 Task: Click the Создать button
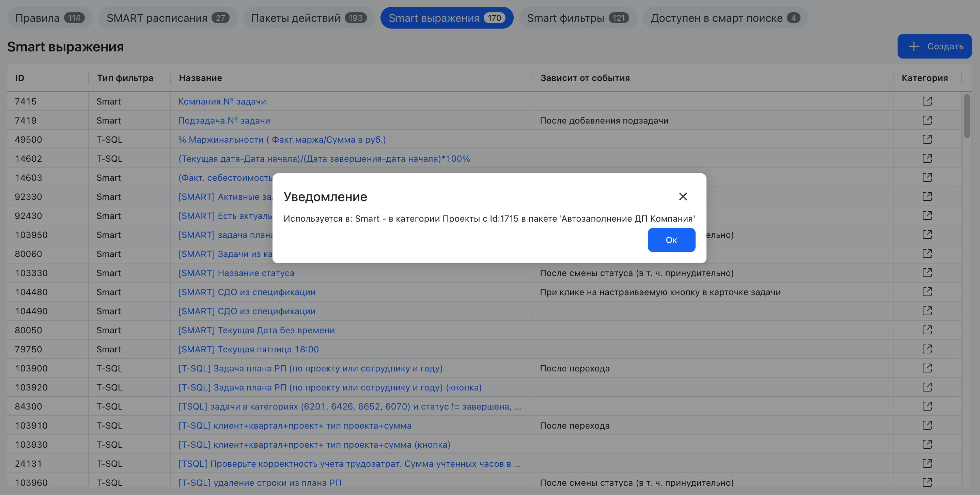click(x=934, y=46)
